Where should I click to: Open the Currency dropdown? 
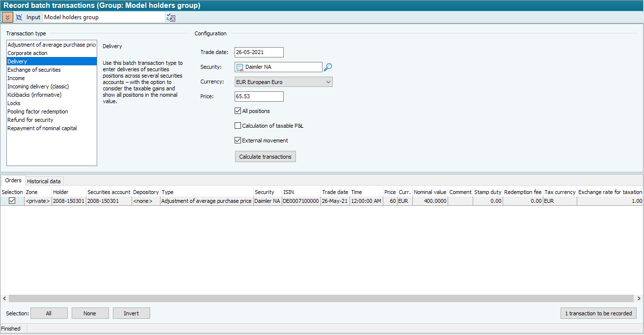tap(328, 82)
